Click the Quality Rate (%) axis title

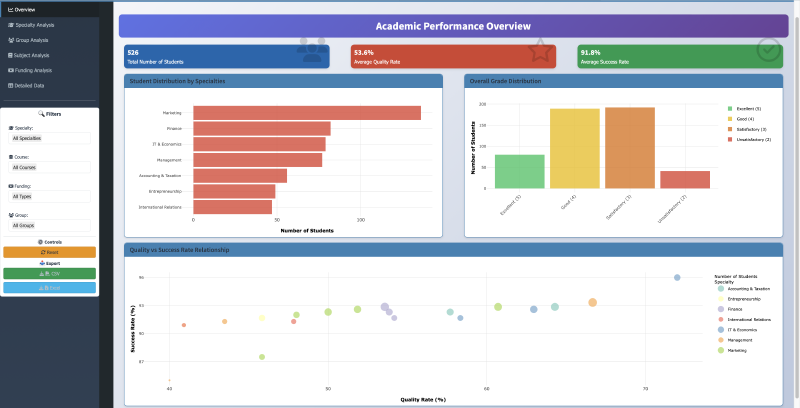click(423, 400)
